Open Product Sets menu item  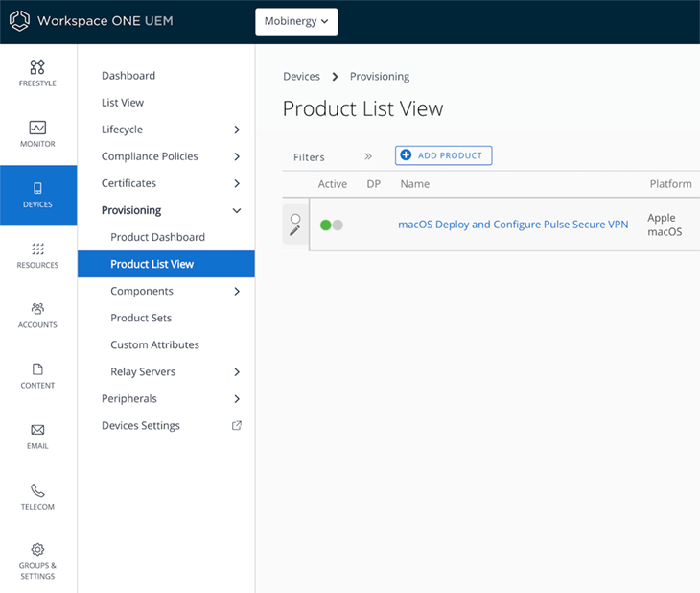141,318
